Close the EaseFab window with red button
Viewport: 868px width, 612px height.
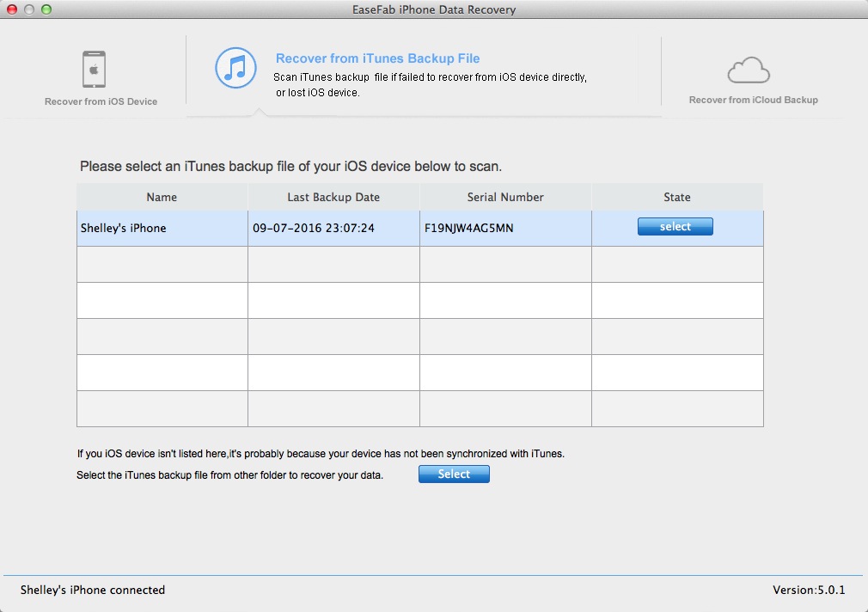[12, 9]
